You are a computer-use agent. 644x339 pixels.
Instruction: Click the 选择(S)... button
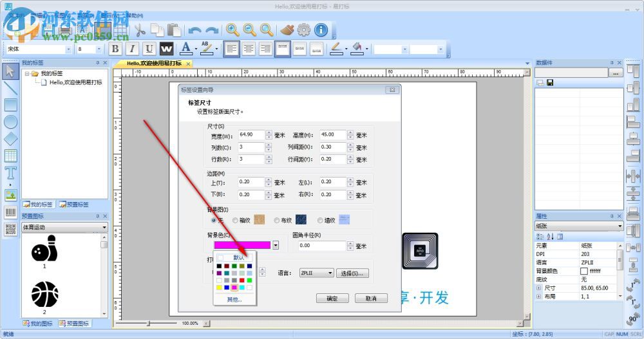(352, 273)
